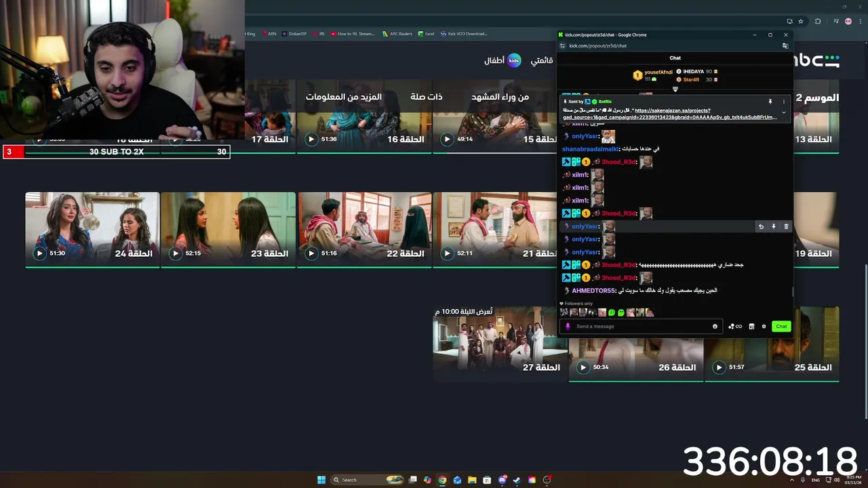Open File Explorer from taskbar
The height and width of the screenshot is (488, 868).
point(472,480)
